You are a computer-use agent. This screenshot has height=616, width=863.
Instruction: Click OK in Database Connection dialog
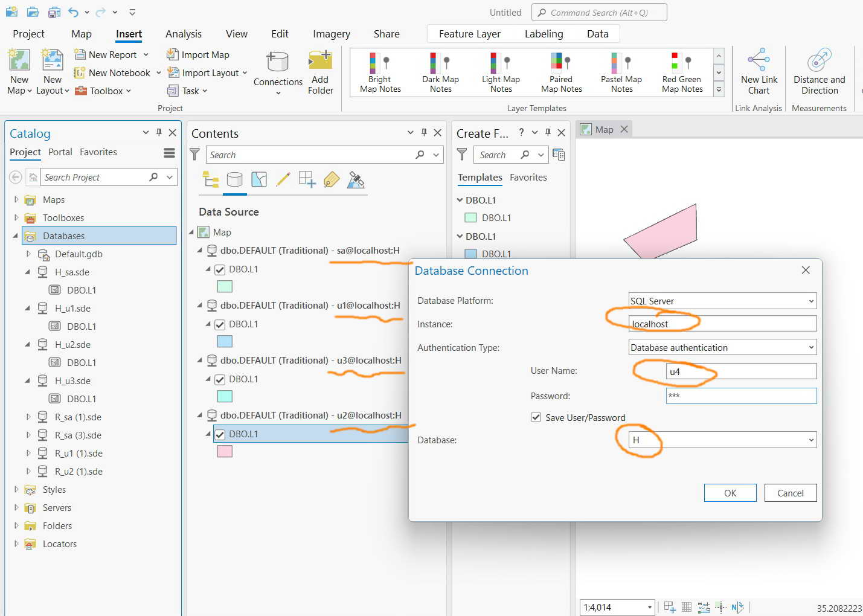[730, 493]
